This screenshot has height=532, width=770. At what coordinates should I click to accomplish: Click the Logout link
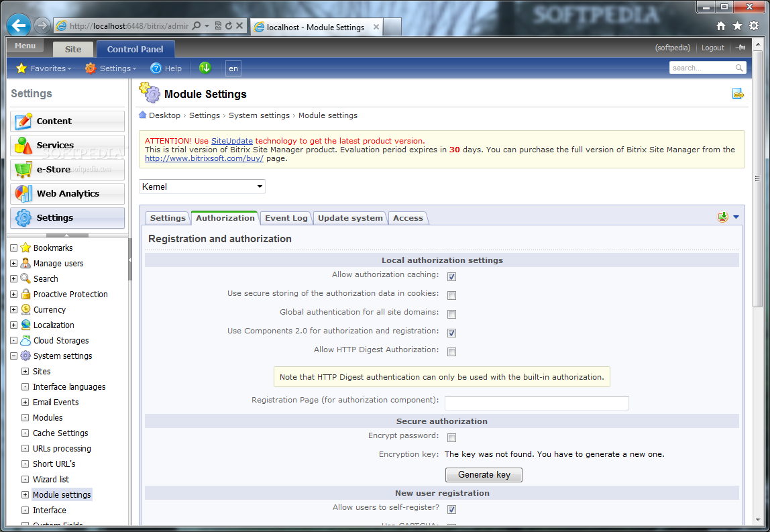point(712,48)
